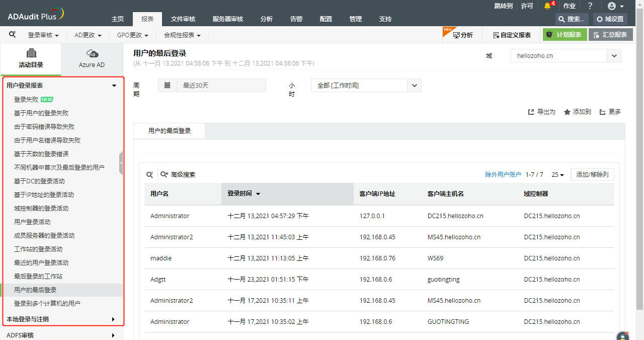644x340 pixels.
Task: Open the user account avatar menu
Action: (615, 6)
